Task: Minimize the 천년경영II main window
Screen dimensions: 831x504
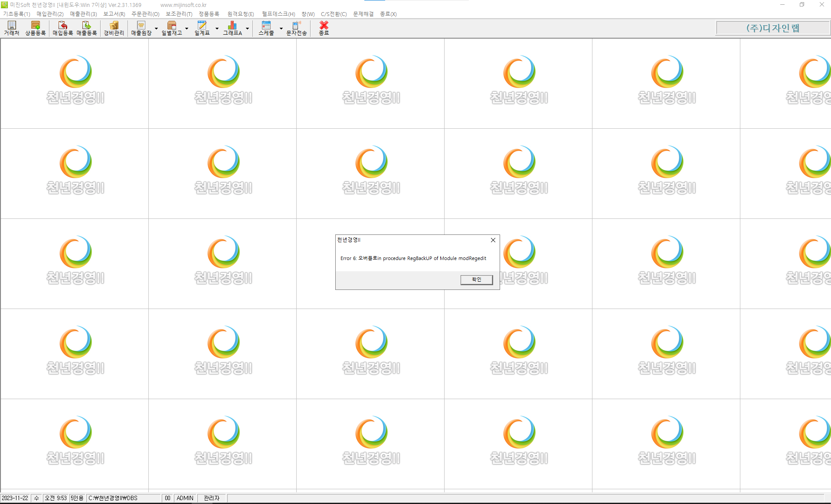Action: (782, 5)
